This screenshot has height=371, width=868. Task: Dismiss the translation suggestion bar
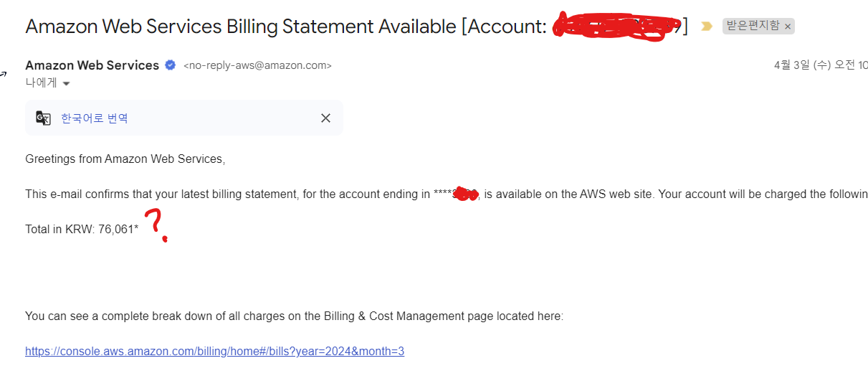point(325,118)
